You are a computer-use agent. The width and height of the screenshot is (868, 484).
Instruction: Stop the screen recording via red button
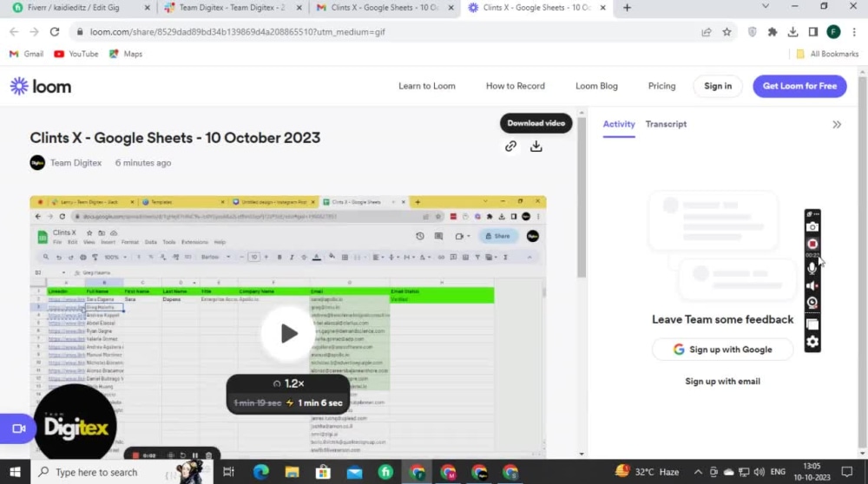[x=812, y=244]
